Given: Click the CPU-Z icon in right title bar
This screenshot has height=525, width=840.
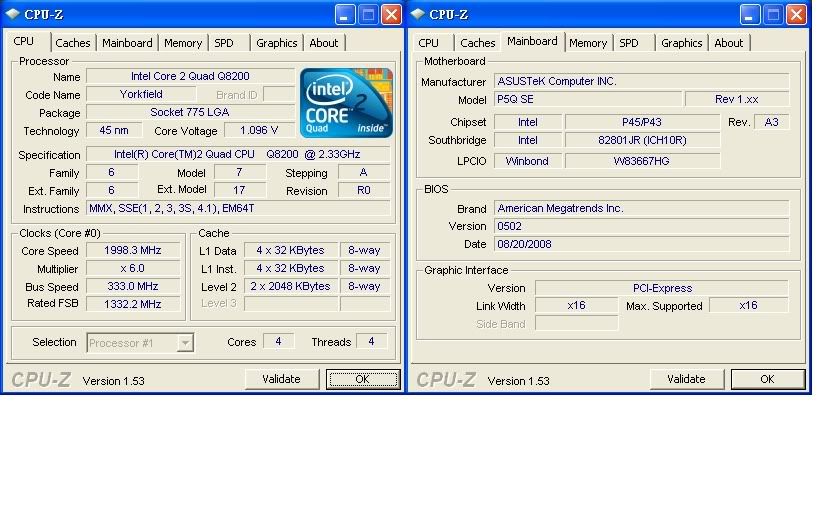Looking at the screenshot, I should tap(418, 14).
